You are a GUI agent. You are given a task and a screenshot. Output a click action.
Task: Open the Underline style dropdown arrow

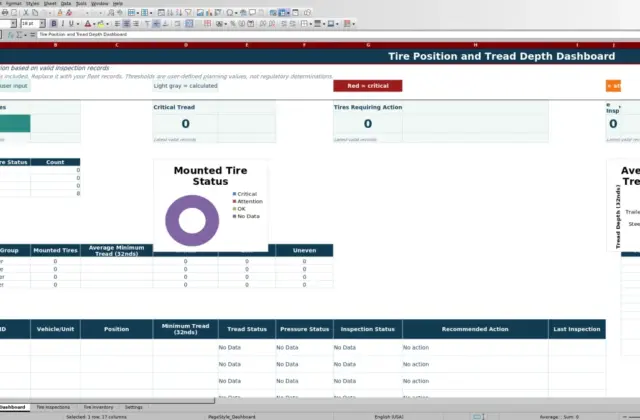click(78, 24)
